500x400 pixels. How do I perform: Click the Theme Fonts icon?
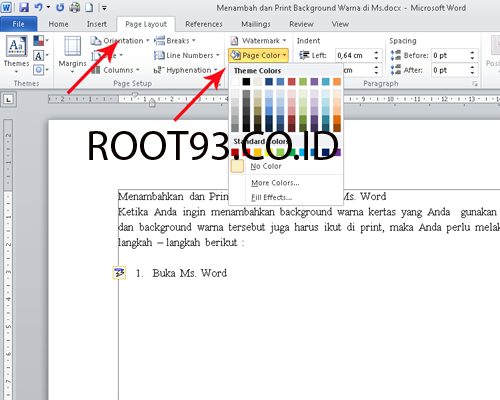click(39, 56)
